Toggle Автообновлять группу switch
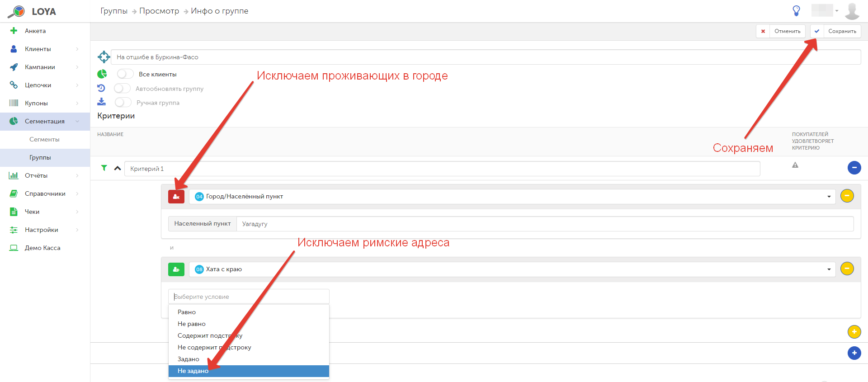The width and height of the screenshot is (868, 382). 122,88
